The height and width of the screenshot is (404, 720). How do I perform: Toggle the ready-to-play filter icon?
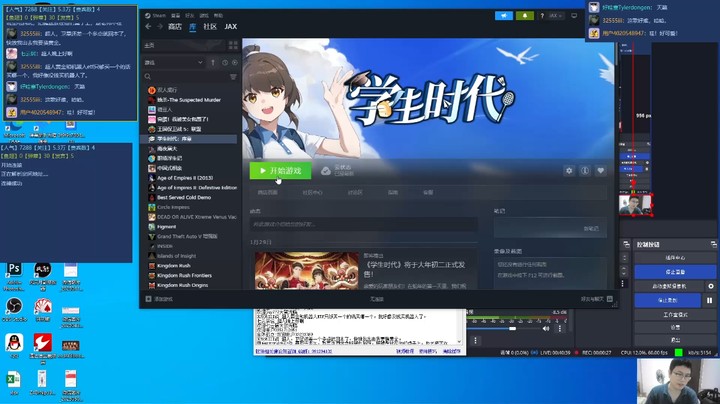tap(235, 62)
